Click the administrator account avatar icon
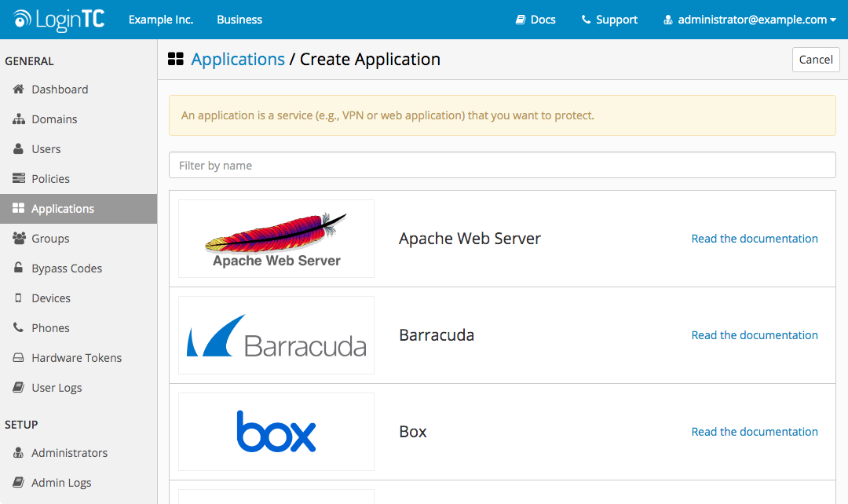Image resolution: width=848 pixels, height=504 pixels. (668, 20)
